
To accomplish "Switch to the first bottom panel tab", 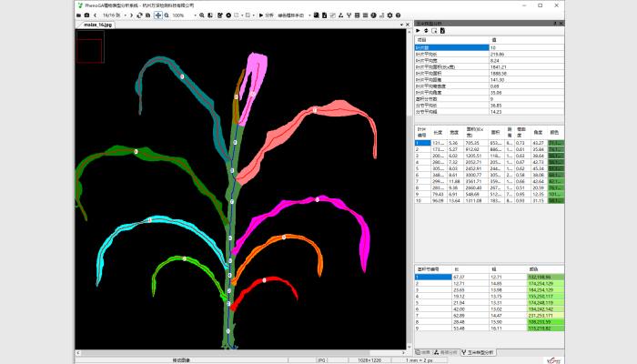I will [x=423, y=351].
